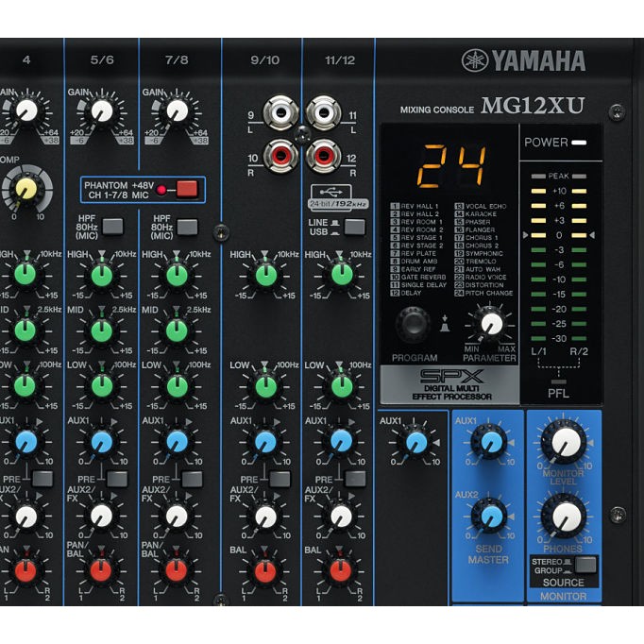The height and width of the screenshot is (644, 644).
Task: Turn the PHONES level knob
Action: (x=565, y=517)
